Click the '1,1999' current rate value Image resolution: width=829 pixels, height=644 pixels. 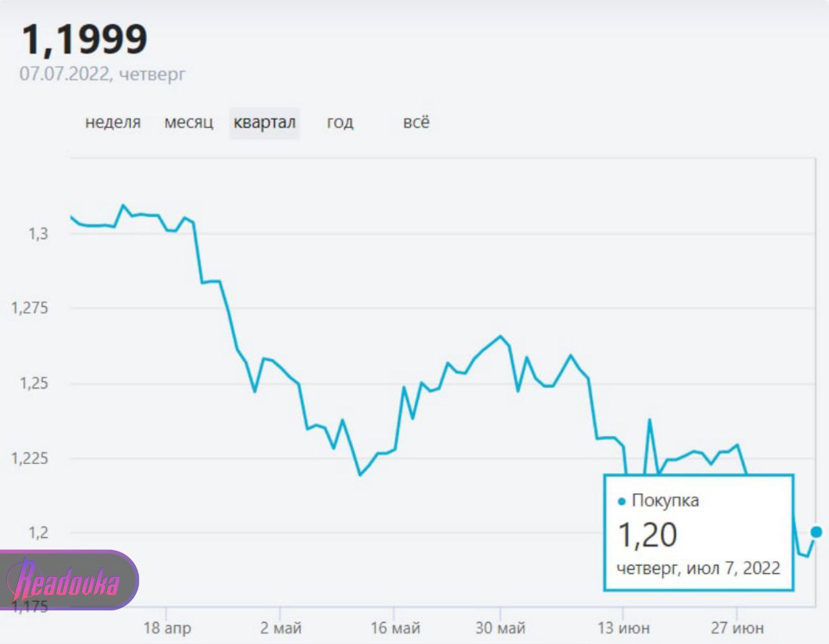pyautogui.click(x=84, y=39)
